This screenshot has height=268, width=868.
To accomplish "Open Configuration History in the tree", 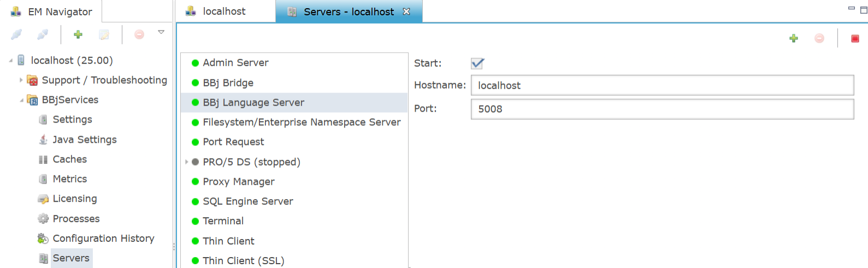I will pos(103,238).
